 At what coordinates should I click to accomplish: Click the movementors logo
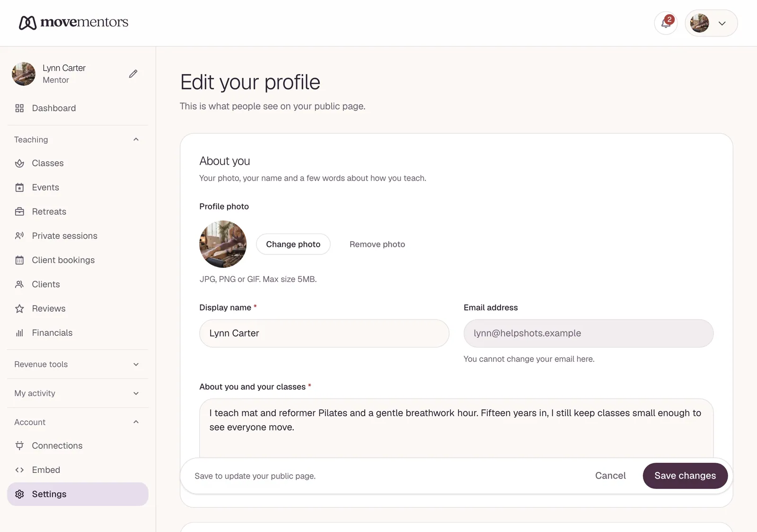pyautogui.click(x=73, y=22)
